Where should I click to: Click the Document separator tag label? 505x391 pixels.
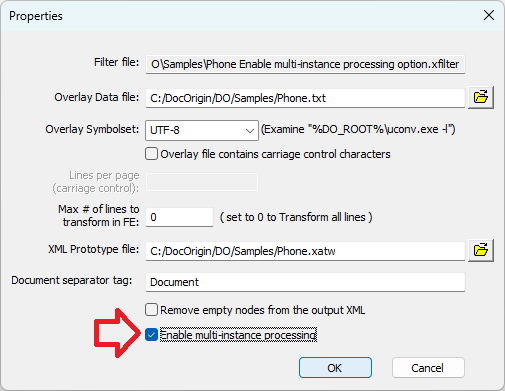click(x=72, y=280)
